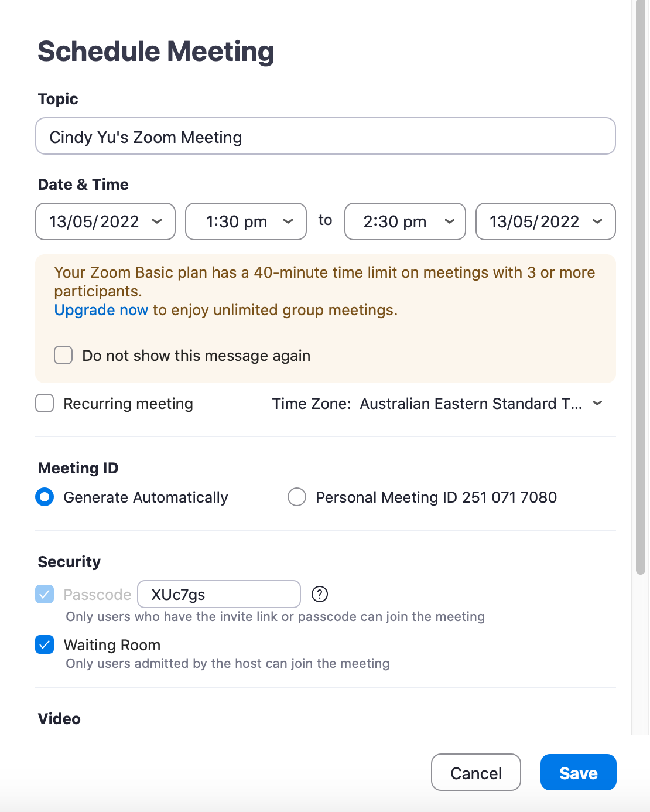Tick Do not show this message again
Viewport: 650px width, 812px height.
[63, 355]
